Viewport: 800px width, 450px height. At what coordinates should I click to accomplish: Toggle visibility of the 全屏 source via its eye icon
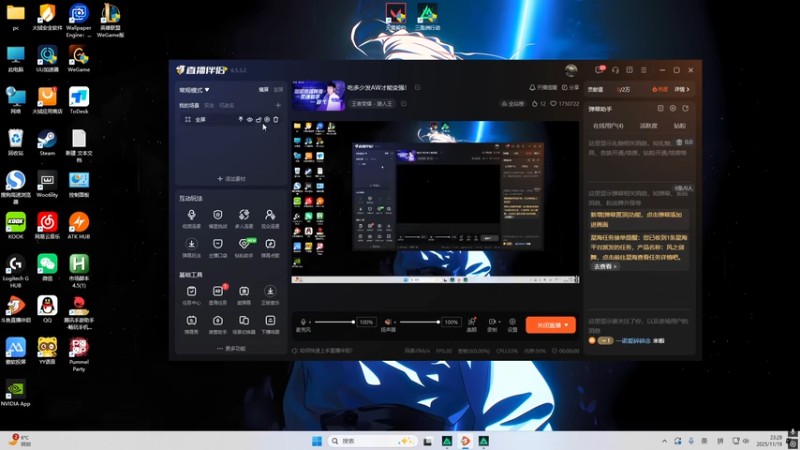[x=249, y=119]
